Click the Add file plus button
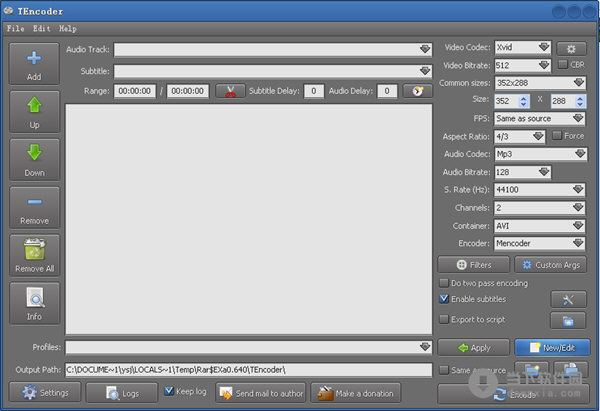600x411 pixels. [34, 64]
